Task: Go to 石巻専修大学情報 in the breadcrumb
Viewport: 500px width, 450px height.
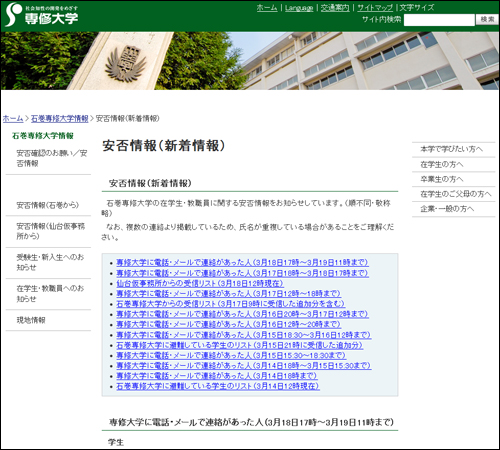Action: (60, 118)
